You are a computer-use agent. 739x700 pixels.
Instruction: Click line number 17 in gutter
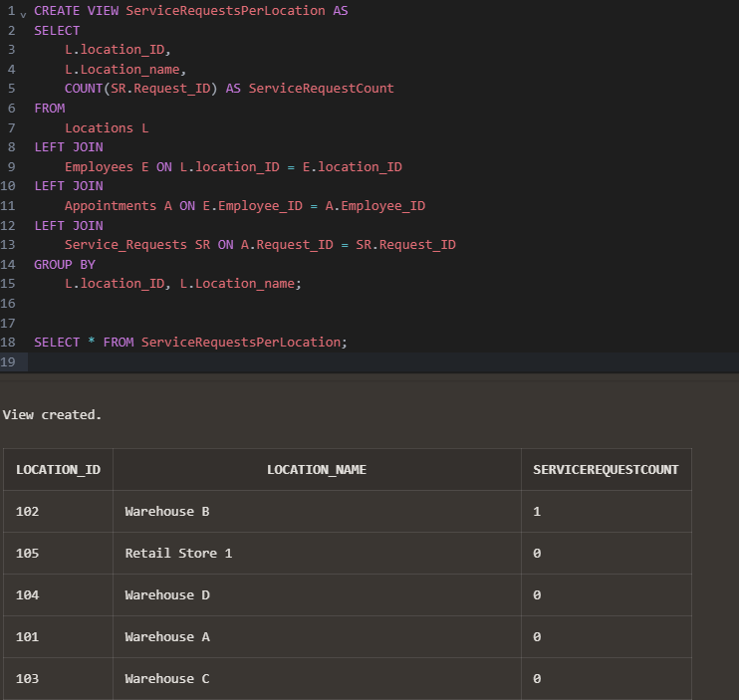pyautogui.click(x=8, y=324)
